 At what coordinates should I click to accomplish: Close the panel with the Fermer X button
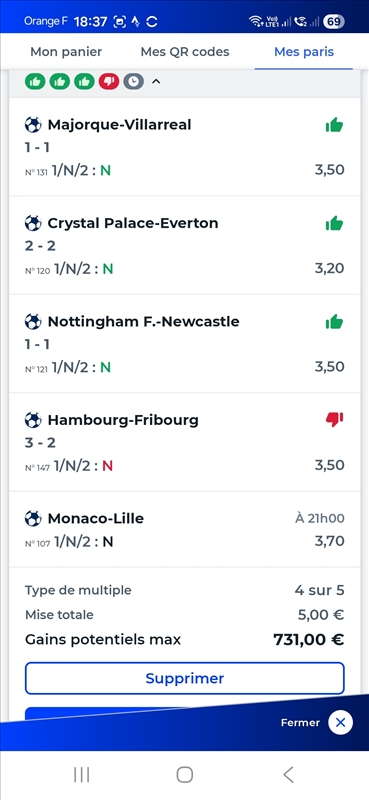point(340,722)
